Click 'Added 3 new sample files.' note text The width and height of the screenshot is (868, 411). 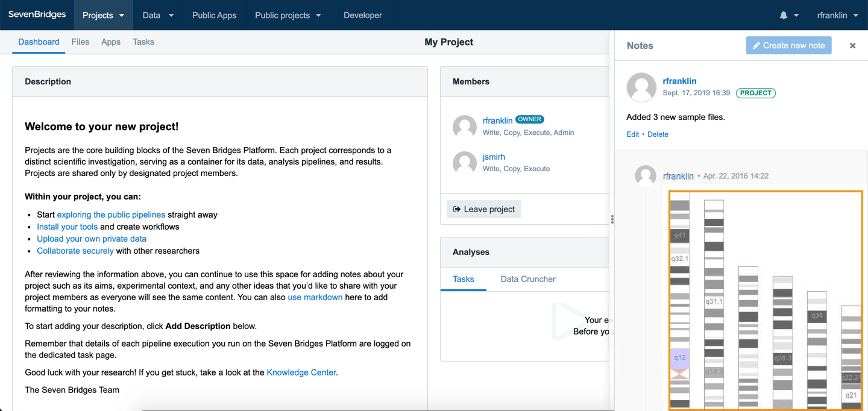676,117
